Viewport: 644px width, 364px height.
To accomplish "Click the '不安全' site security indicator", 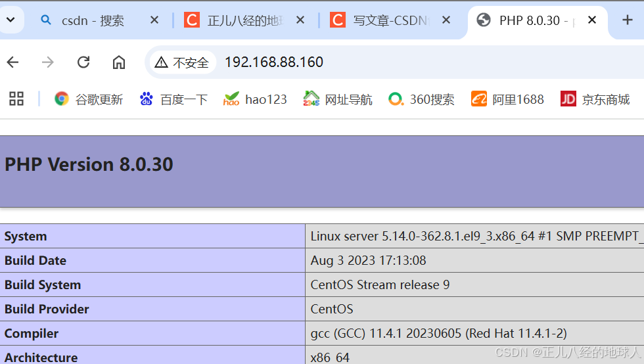I will pyautogui.click(x=182, y=62).
